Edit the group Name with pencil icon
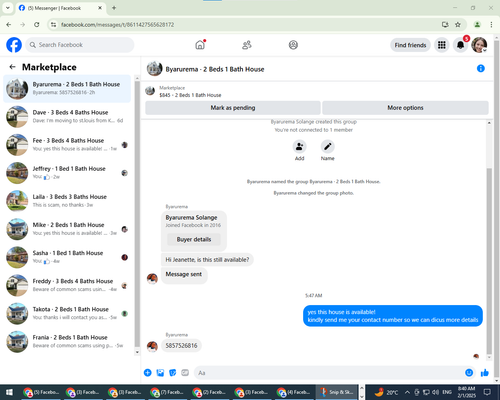Screen dimensions: 500x400 pyautogui.click(x=327, y=147)
